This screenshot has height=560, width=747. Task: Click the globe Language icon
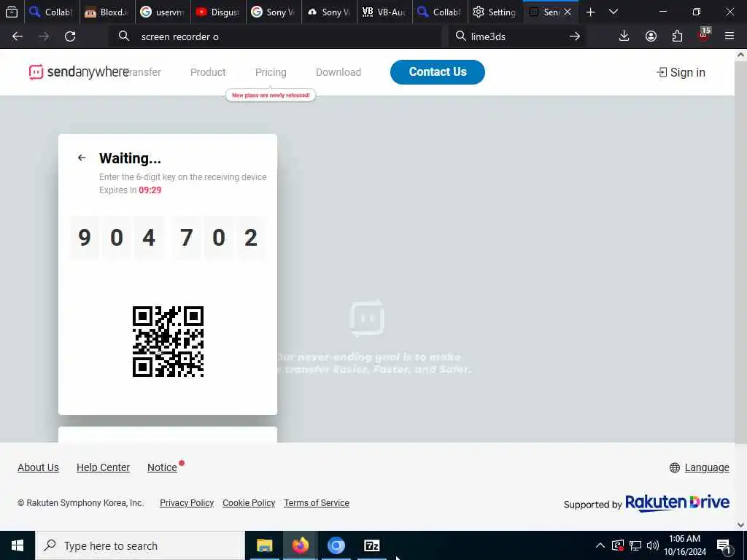[x=675, y=467]
